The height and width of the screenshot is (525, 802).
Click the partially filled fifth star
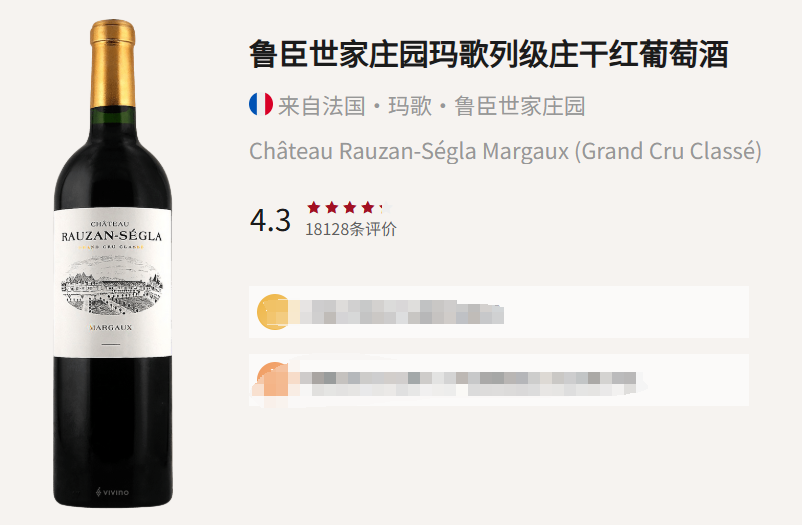386,207
